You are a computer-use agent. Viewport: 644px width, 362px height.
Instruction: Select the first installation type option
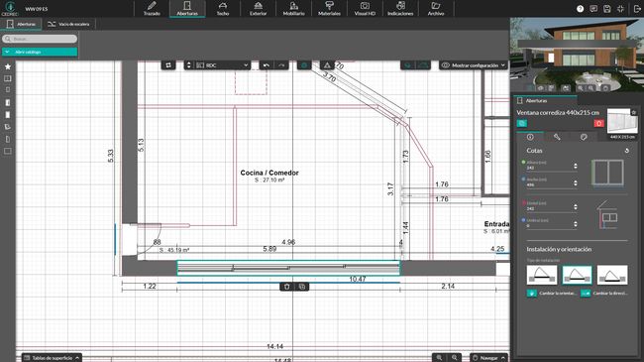[541, 275]
